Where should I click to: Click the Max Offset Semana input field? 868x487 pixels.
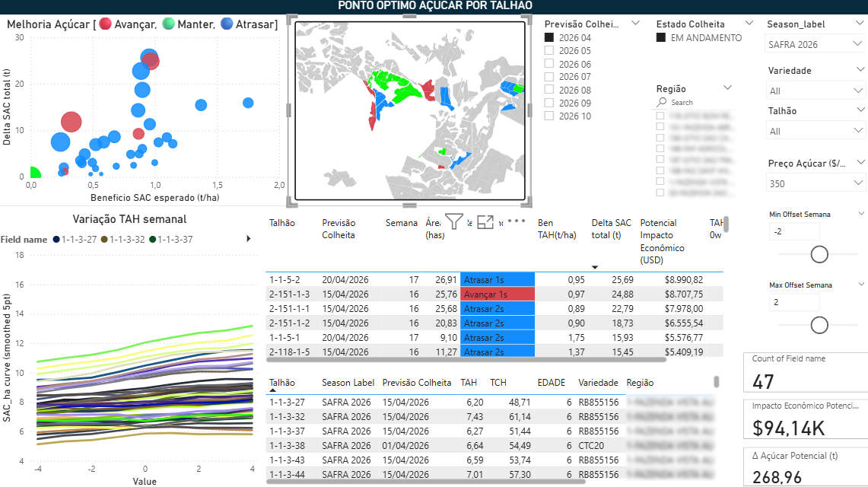point(793,302)
